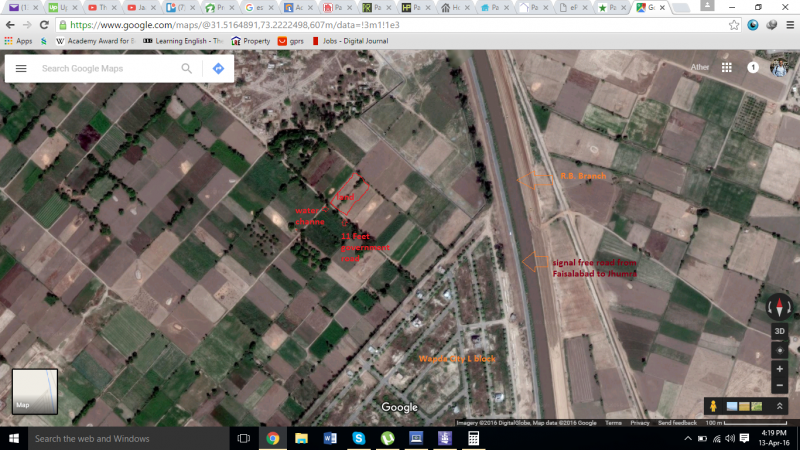The width and height of the screenshot is (800, 450).
Task: Pick the Street View pegman
Action: 713,406
